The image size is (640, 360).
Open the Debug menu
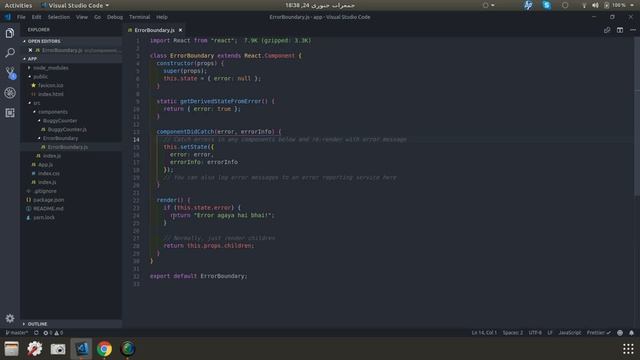point(115,17)
